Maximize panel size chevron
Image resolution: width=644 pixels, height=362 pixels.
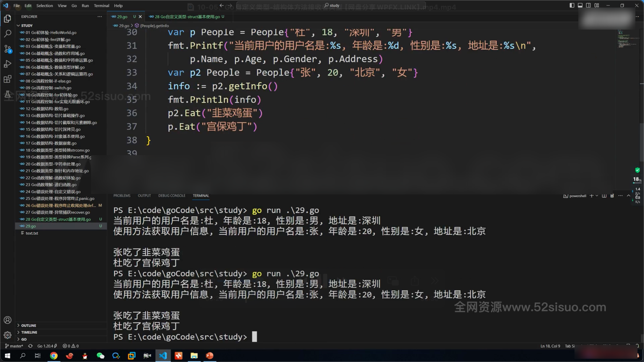[628, 196]
